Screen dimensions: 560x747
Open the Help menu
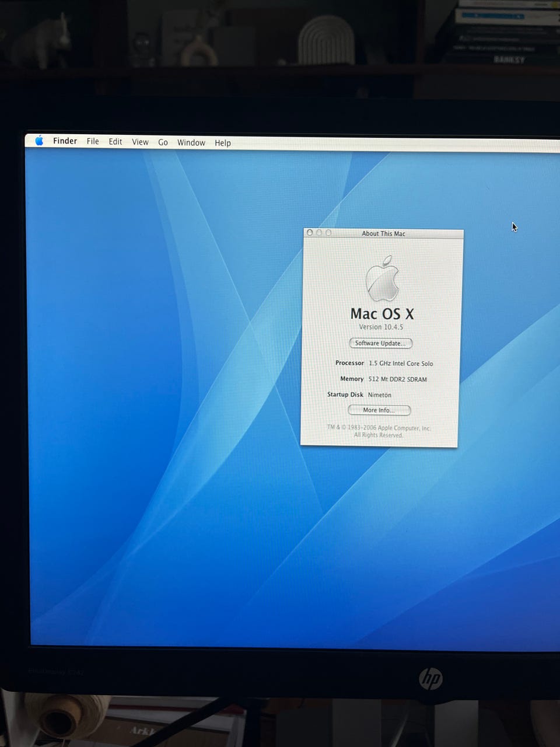[x=223, y=142]
